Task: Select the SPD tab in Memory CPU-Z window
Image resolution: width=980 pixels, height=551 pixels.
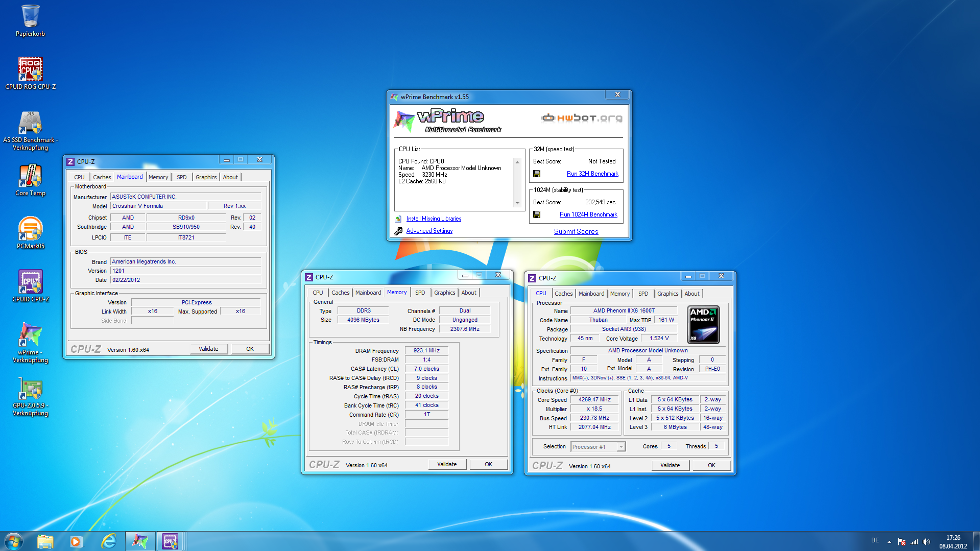Action: click(x=420, y=293)
